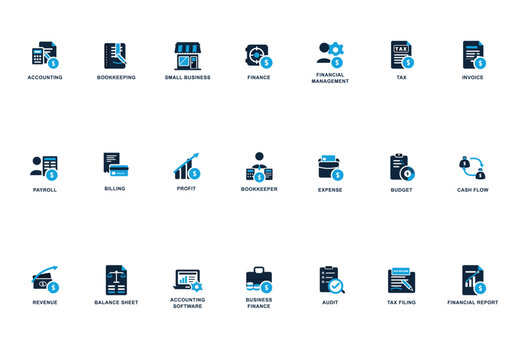Viewport: 526px width, 360px height.
Task: Open the Invoice document icon
Action: (x=474, y=55)
